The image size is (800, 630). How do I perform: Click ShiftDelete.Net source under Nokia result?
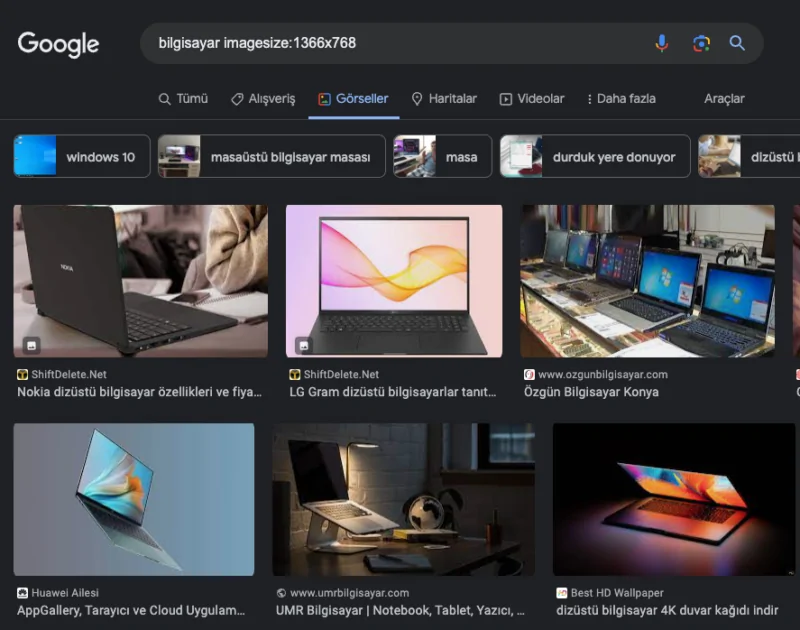click(69, 374)
